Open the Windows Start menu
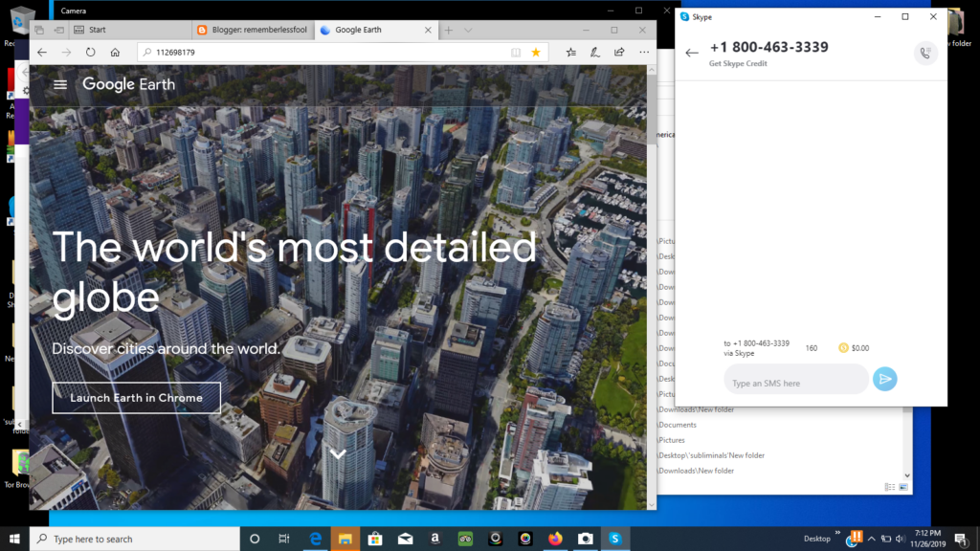The width and height of the screenshot is (980, 551). [x=14, y=539]
